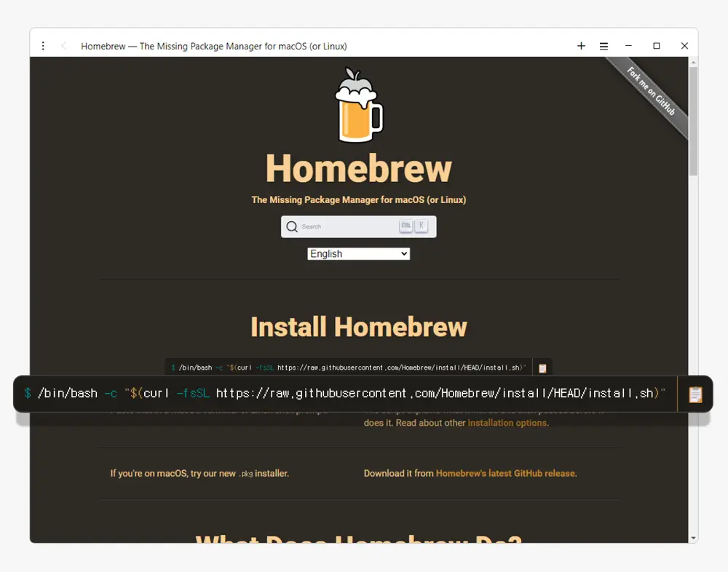Viewport: 728px width, 572px height.
Task: Open the English language dropdown
Action: 358,253
